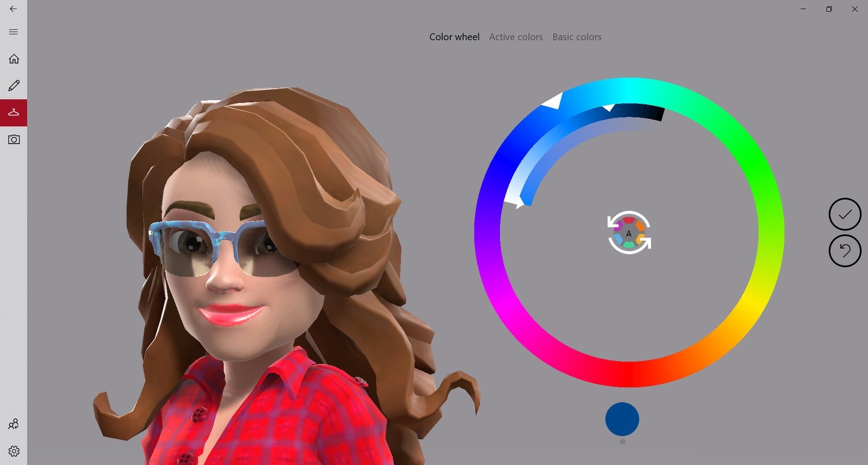The width and height of the screenshot is (868, 465).
Task: Open the hamburger navigation menu
Action: coord(14,32)
